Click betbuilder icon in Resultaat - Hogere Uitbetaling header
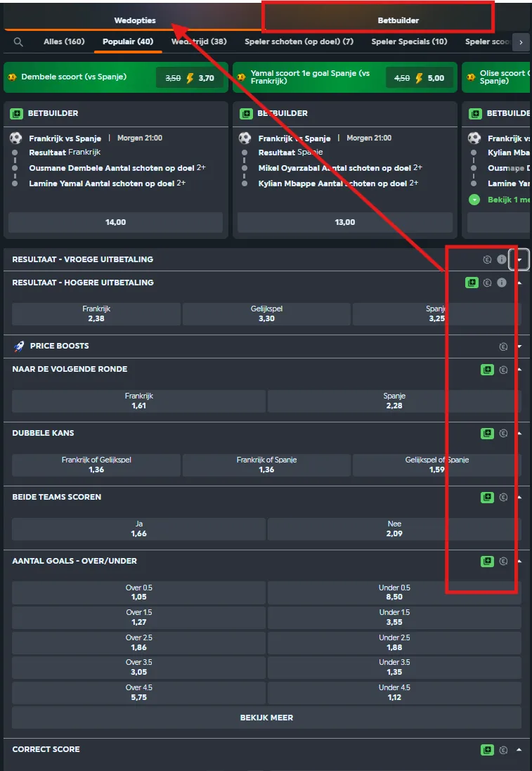The image size is (532, 771). coord(472,283)
